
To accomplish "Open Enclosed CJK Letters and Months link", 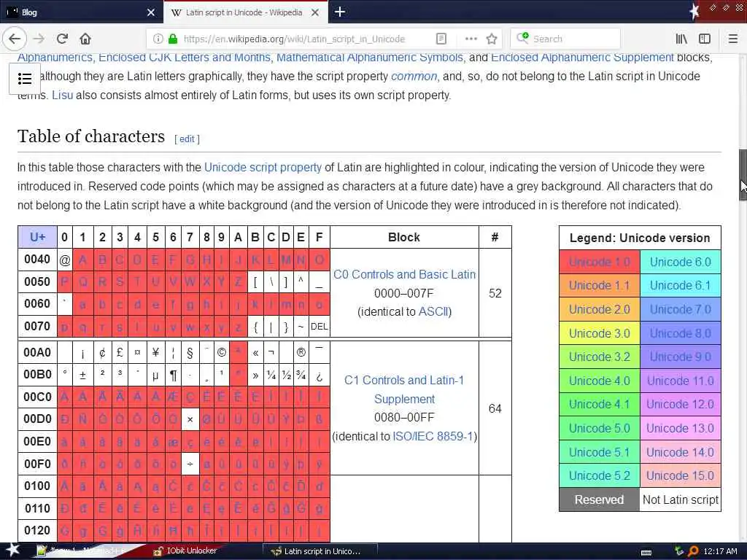I will 185,58.
